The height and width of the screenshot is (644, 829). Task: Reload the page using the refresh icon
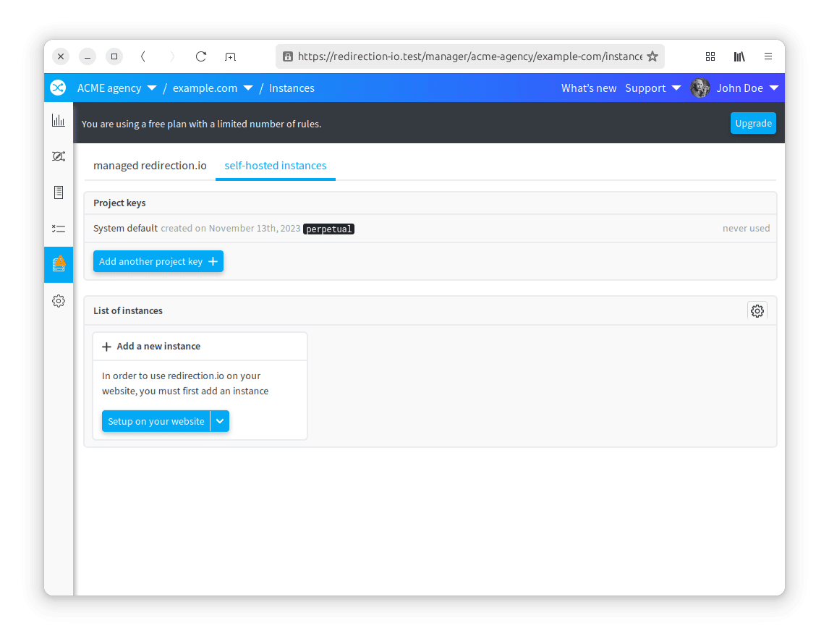[200, 56]
